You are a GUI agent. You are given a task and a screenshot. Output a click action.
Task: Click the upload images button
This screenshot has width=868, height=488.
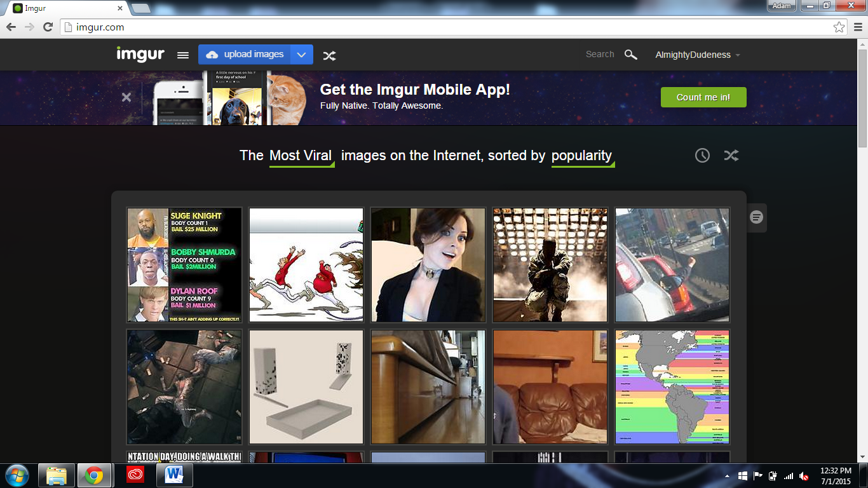point(245,55)
